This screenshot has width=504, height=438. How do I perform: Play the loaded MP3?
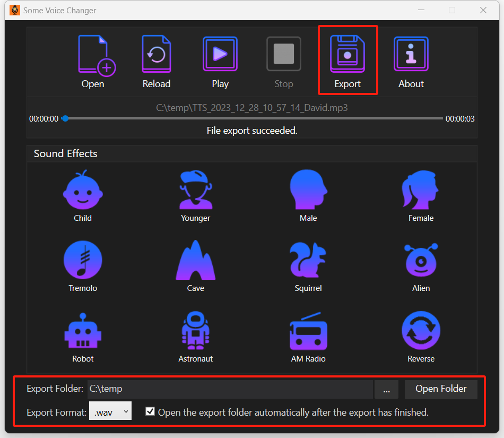point(220,61)
